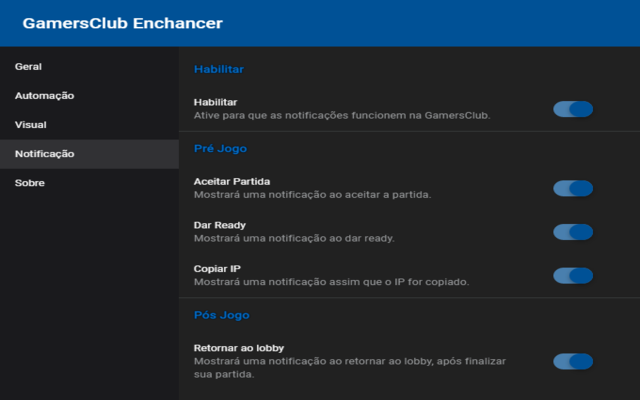Disable the Aceitar Partida notification switch
Viewport: 640px width, 400px height.
[573, 188]
